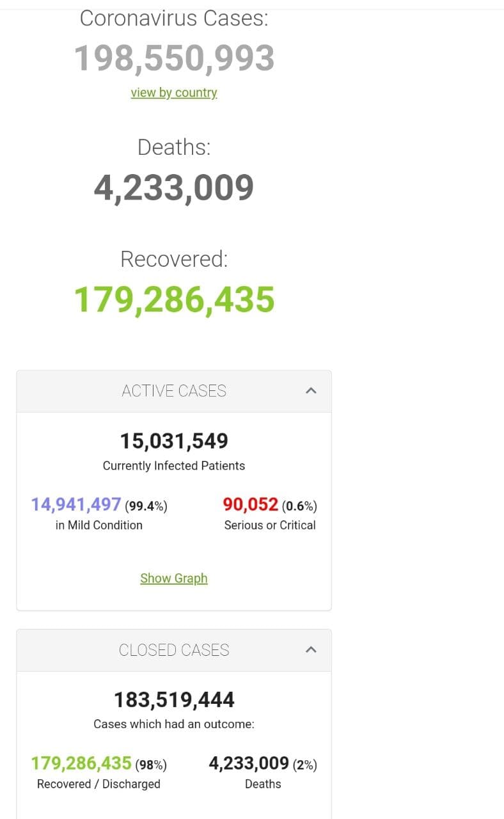
Task: Select the total cases number 198,550,993
Action: tap(175, 58)
